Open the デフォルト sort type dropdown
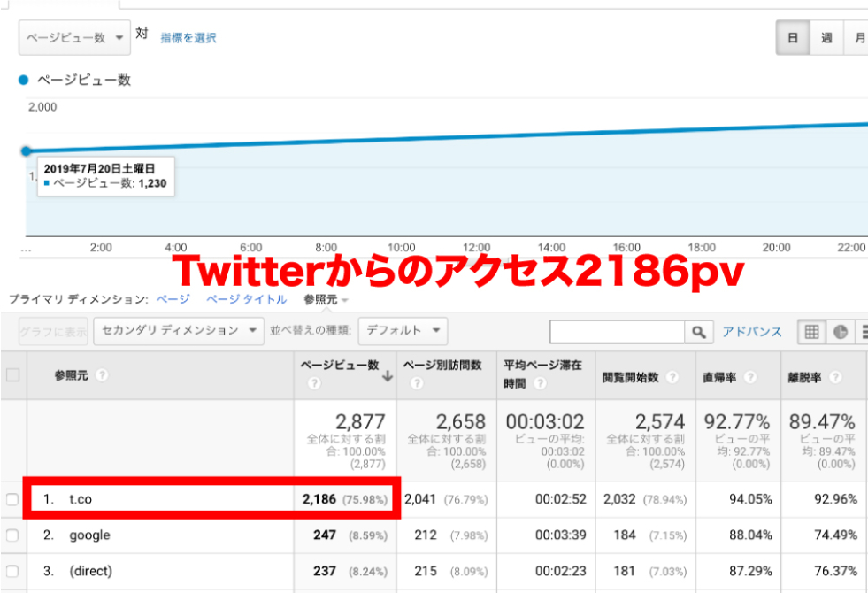This screenshot has height=593, width=868. (x=403, y=331)
